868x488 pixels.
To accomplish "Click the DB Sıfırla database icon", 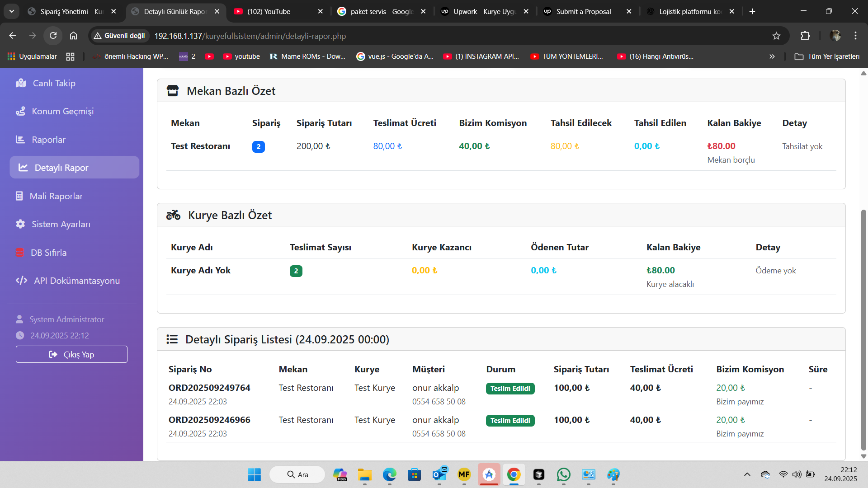I will coord(20,253).
